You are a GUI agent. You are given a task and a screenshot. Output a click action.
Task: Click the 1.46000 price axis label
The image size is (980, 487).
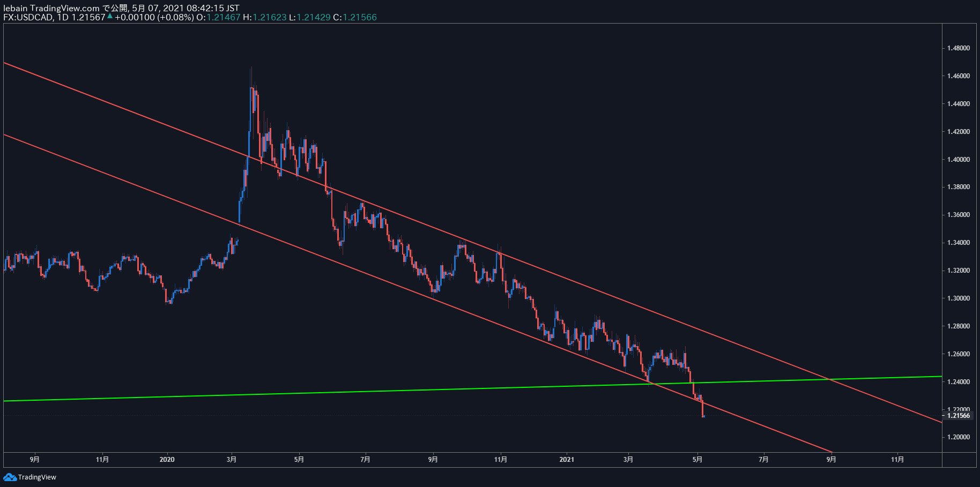pyautogui.click(x=958, y=76)
